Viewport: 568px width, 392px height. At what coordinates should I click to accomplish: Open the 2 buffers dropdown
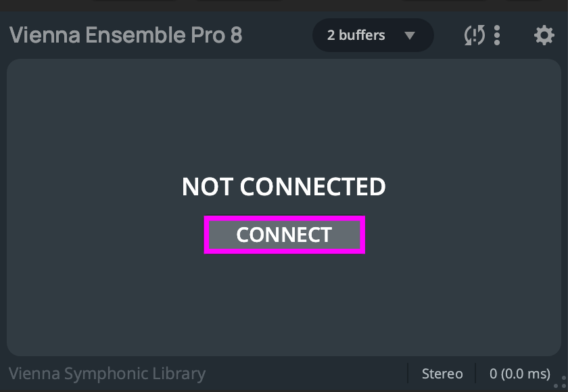[372, 35]
